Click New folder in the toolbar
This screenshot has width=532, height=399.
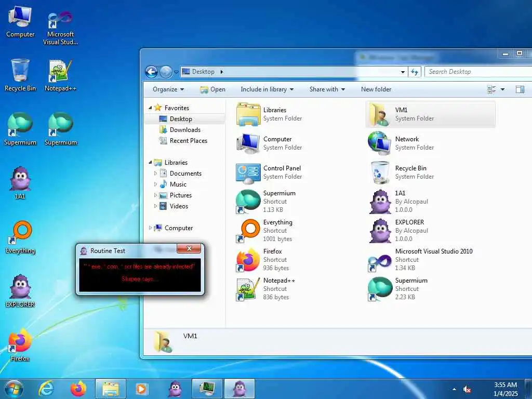click(x=376, y=89)
